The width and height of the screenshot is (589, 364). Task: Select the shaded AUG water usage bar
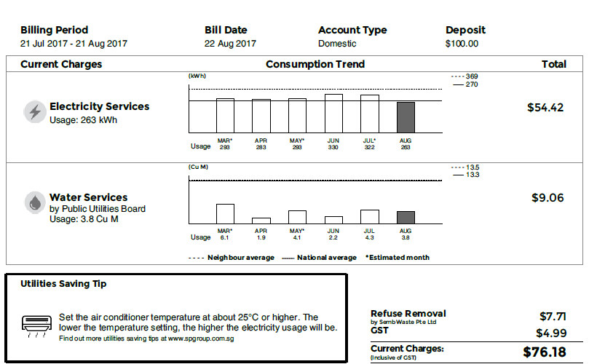click(406, 217)
